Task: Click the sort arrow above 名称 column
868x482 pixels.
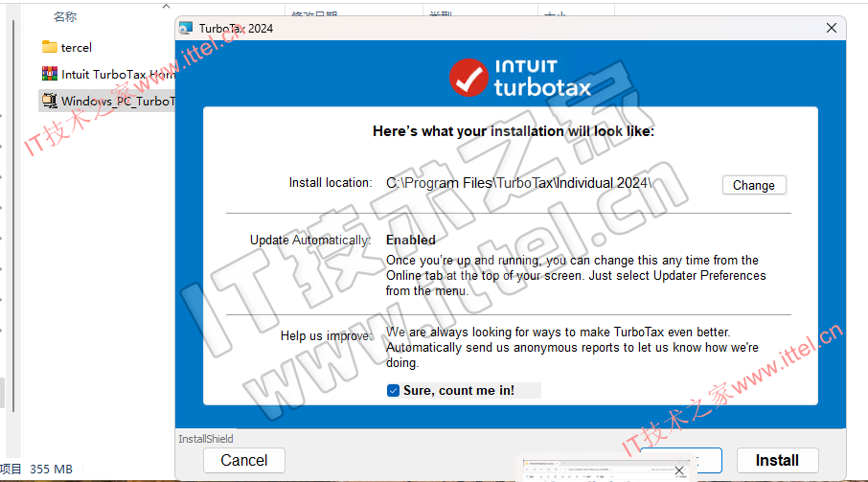Action: coord(166,6)
